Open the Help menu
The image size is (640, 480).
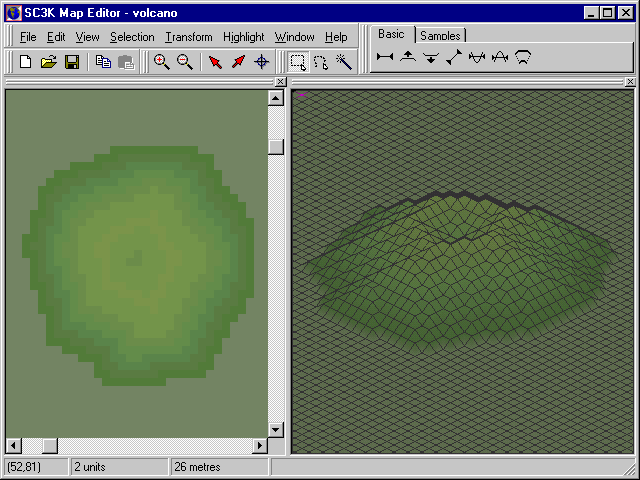[x=336, y=37]
